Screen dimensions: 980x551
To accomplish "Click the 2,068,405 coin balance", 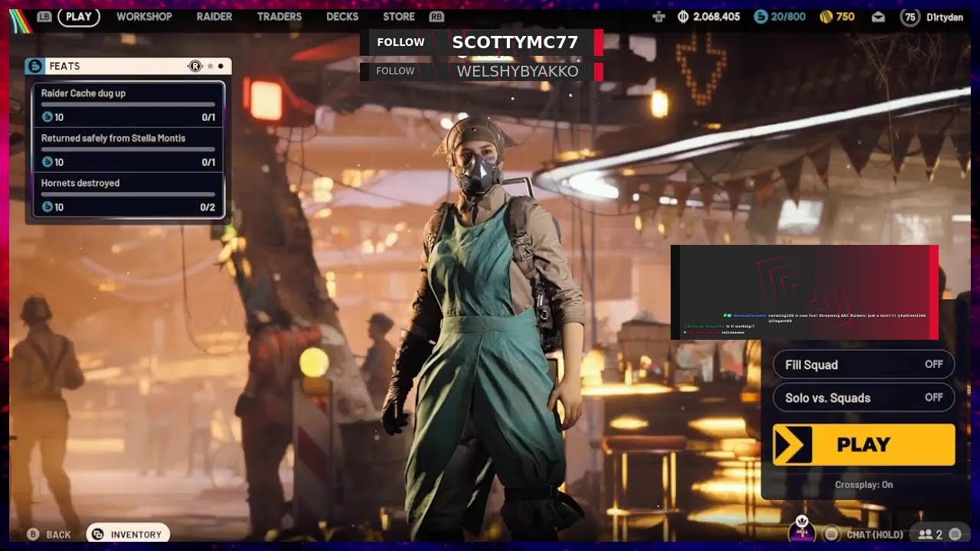I will (717, 16).
